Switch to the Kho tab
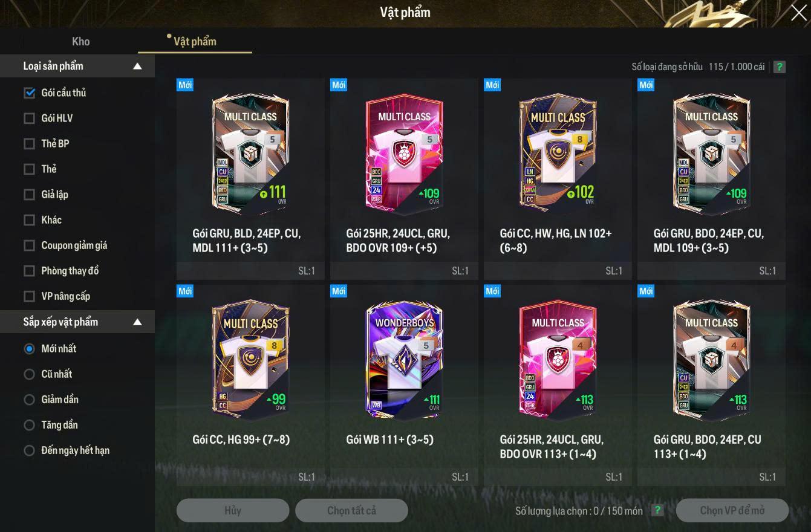The height and width of the screenshot is (532, 811). pos(80,41)
